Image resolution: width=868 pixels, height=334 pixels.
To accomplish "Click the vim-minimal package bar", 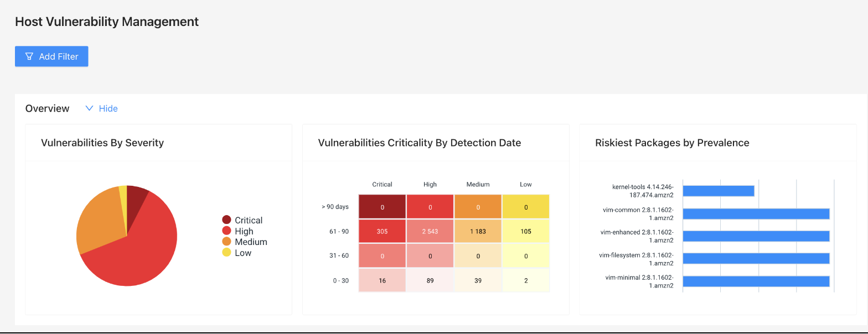I will tap(756, 281).
